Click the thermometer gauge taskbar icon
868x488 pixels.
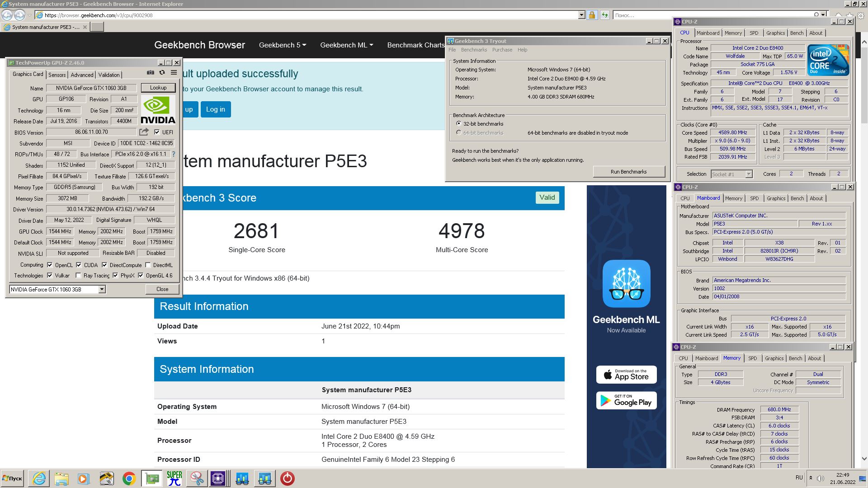106,479
